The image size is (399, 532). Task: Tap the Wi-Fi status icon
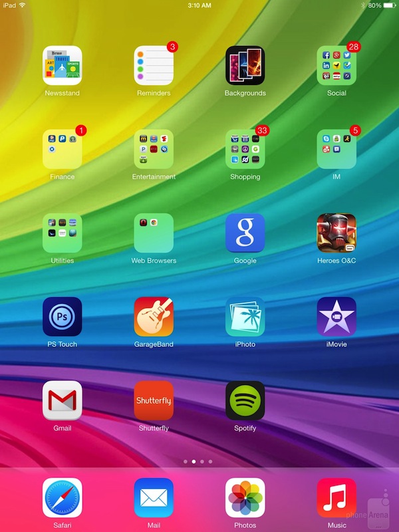(x=23, y=5)
